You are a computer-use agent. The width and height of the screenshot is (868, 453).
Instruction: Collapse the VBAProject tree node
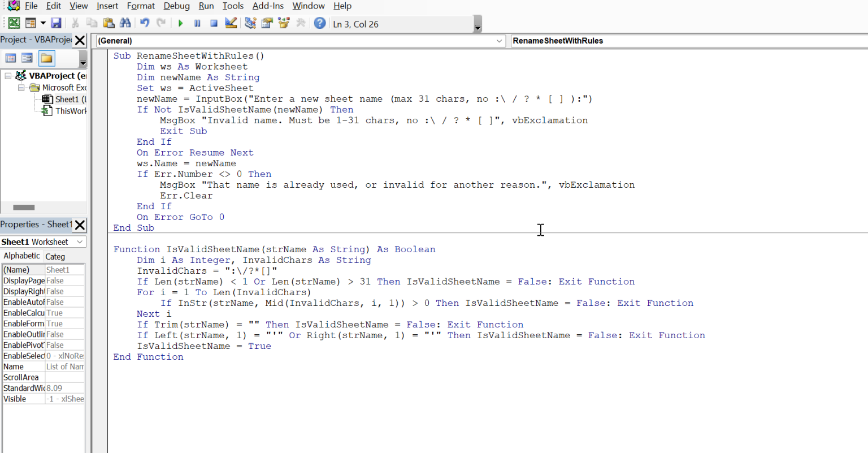pos(8,76)
